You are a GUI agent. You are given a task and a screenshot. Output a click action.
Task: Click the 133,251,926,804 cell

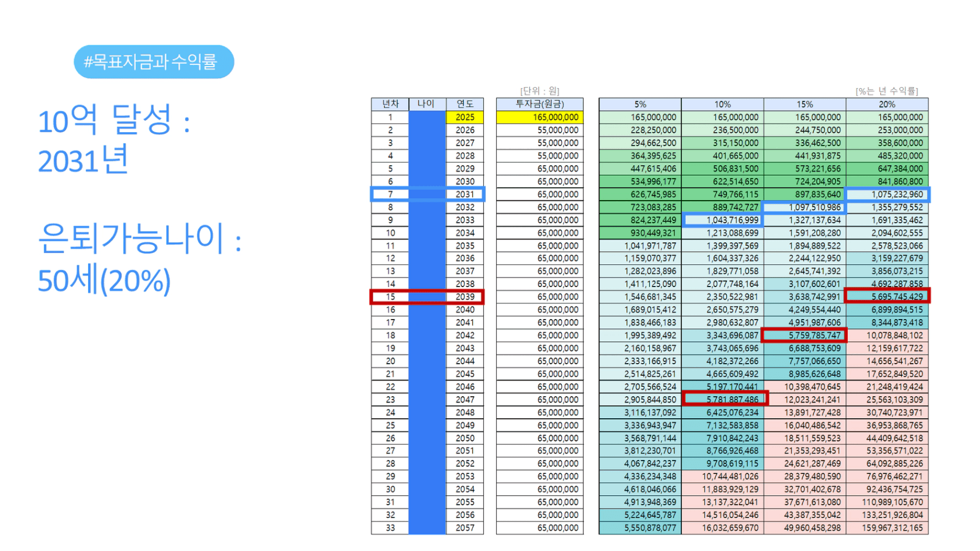(x=887, y=515)
